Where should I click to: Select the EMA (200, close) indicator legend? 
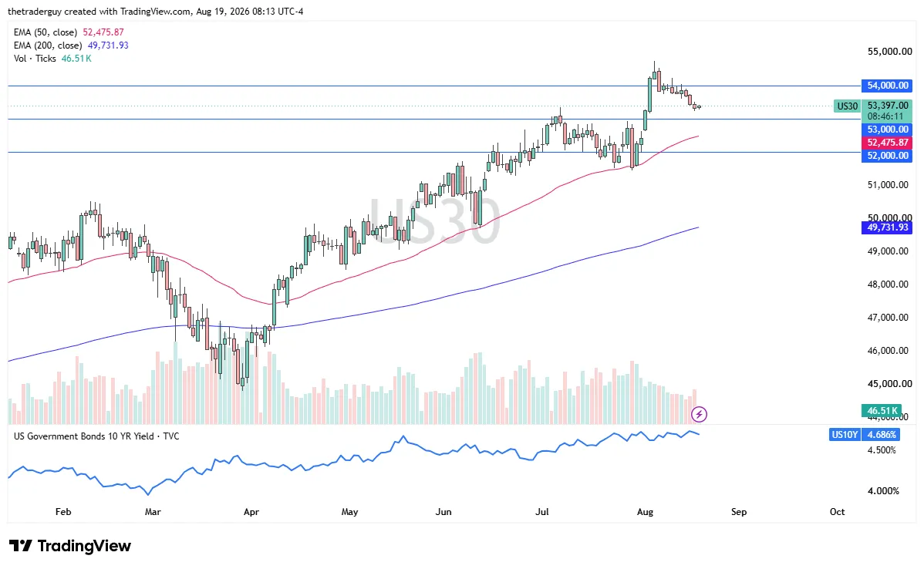71,45
